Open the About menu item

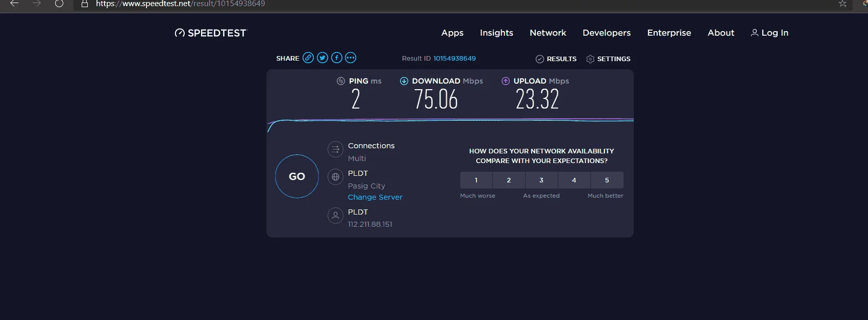coord(721,33)
